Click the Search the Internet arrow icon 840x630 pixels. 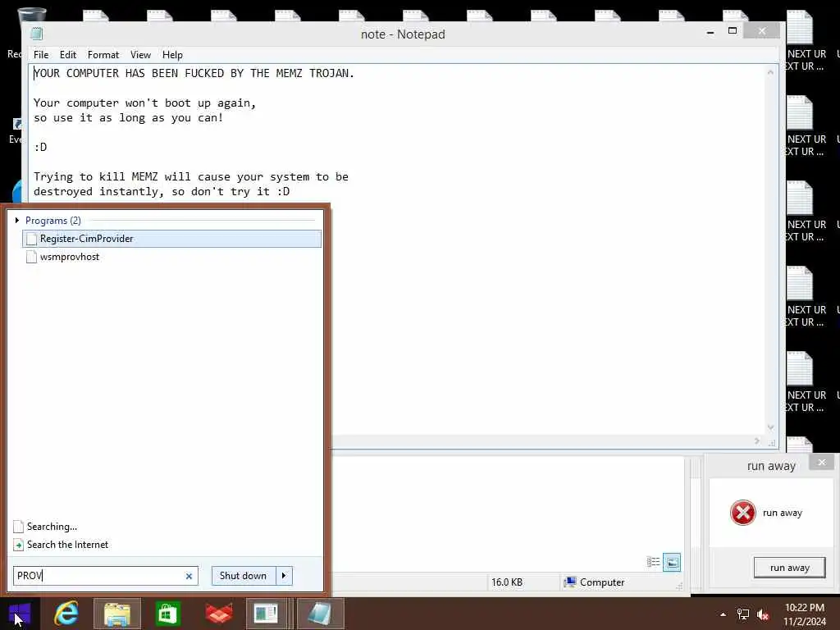pos(18,545)
